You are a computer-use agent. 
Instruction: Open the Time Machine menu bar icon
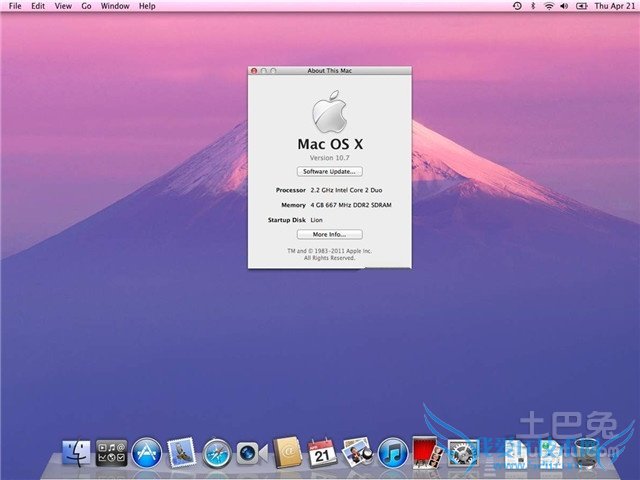[x=517, y=6]
